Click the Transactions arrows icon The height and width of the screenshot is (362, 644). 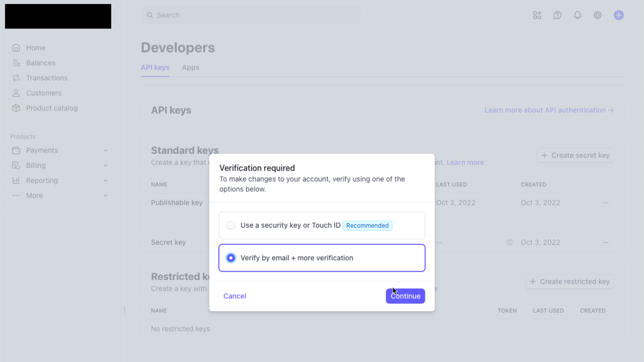pos(16,78)
